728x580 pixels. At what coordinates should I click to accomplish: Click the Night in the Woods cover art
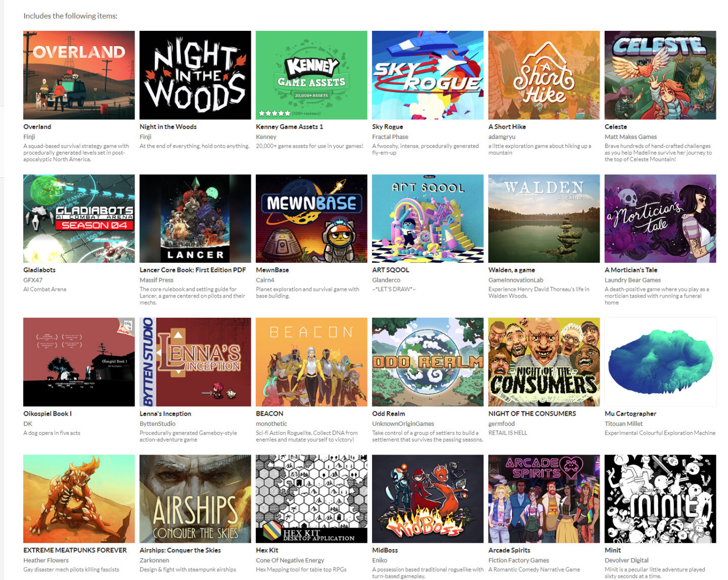click(x=195, y=75)
